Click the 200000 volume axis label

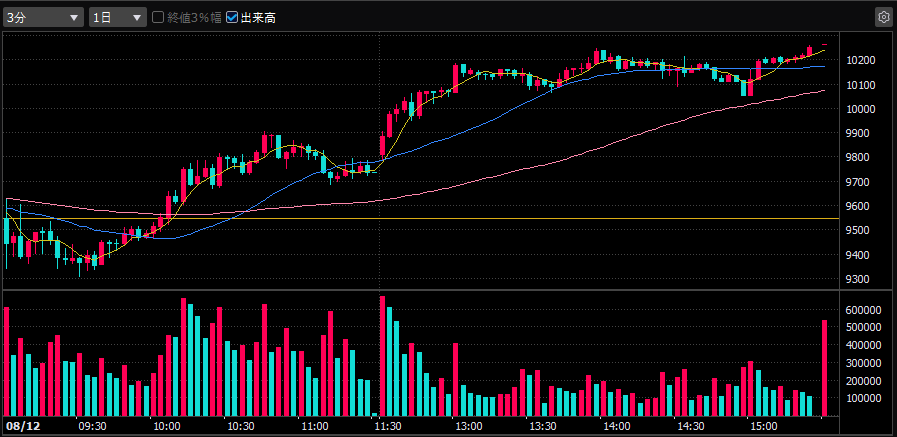click(863, 381)
